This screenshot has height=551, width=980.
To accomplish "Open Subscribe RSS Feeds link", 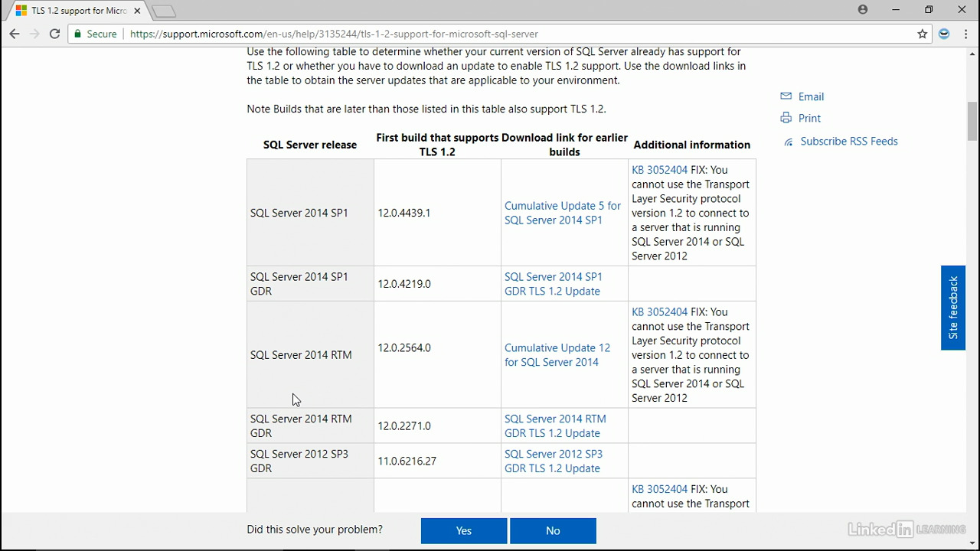I will pyautogui.click(x=848, y=141).
